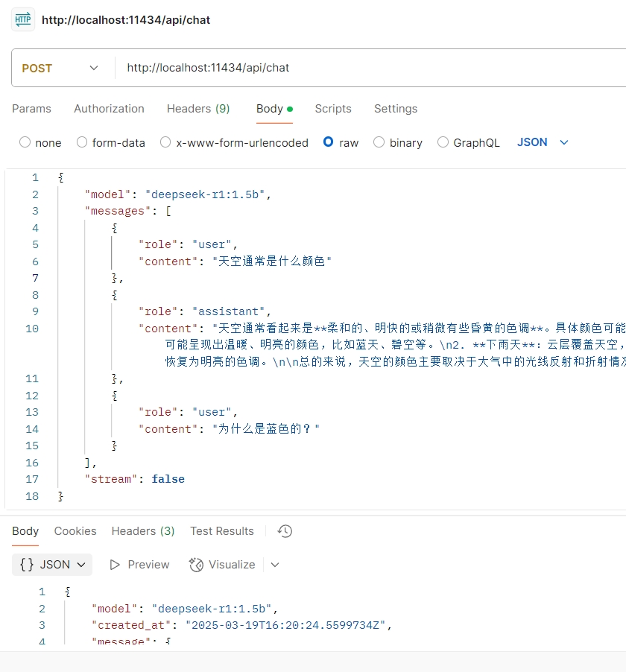Open the request Headers (9) tab

pyautogui.click(x=198, y=109)
